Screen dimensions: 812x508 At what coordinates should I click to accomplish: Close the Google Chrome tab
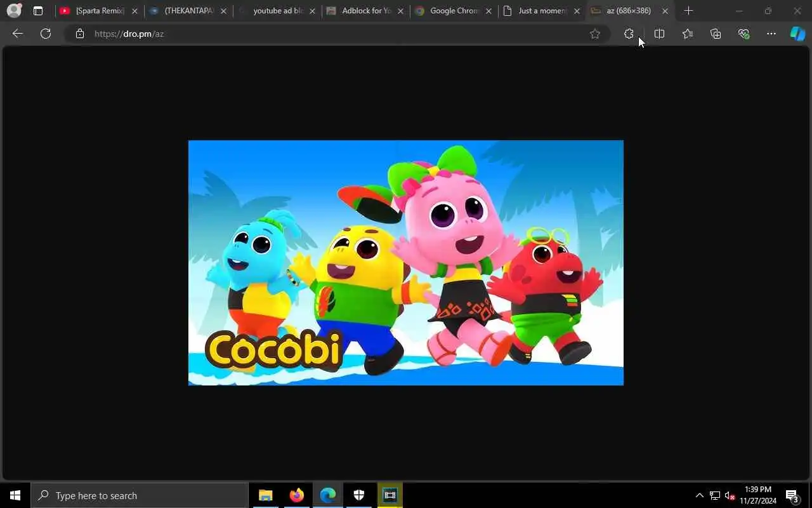[x=488, y=11]
